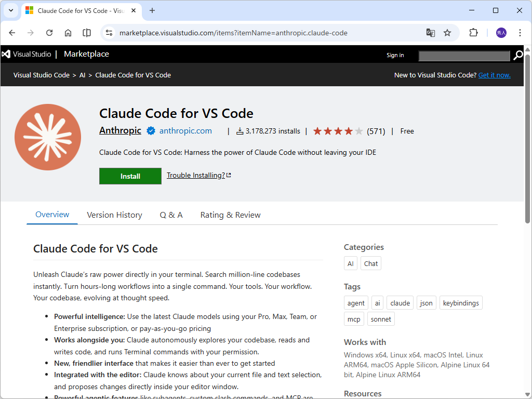Viewport: 532px width, 399px height.
Task: Open the Chrome three-dot menu
Action: tap(520, 32)
